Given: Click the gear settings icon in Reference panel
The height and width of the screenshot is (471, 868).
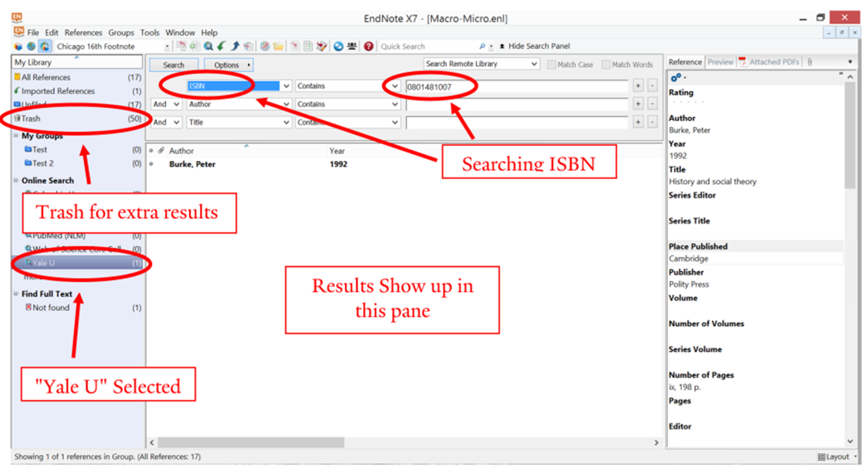Looking at the screenshot, I should (x=676, y=77).
